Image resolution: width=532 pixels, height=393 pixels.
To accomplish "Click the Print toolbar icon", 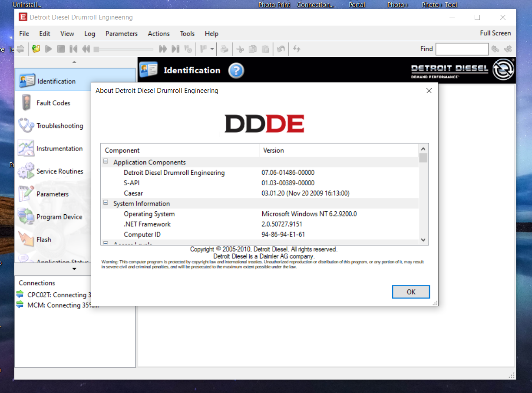I will 225,49.
